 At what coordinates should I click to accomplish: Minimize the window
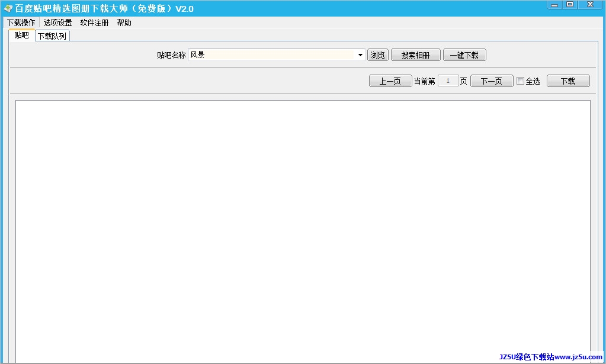[554, 5]
